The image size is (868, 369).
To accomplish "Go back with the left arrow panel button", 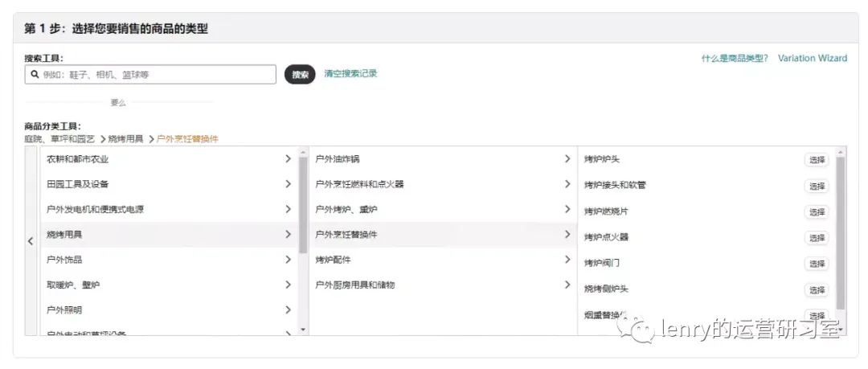I will click(x=31, y=241).
